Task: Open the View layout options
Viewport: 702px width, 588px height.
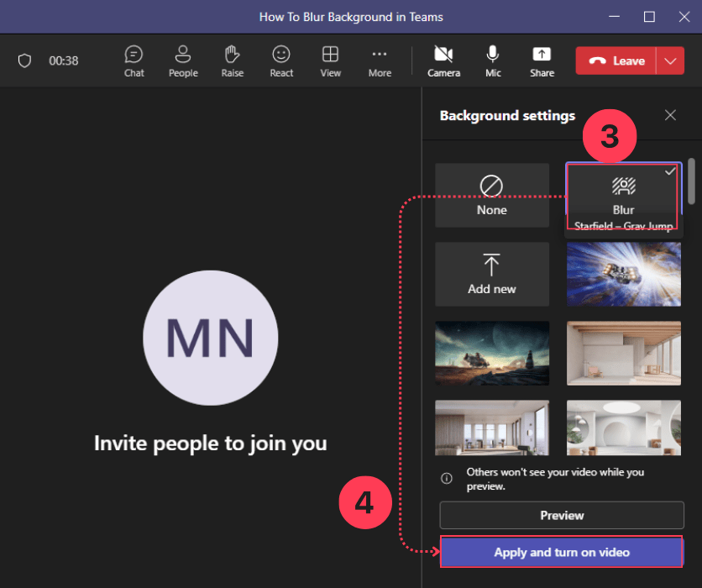Action: click(330, 60)
